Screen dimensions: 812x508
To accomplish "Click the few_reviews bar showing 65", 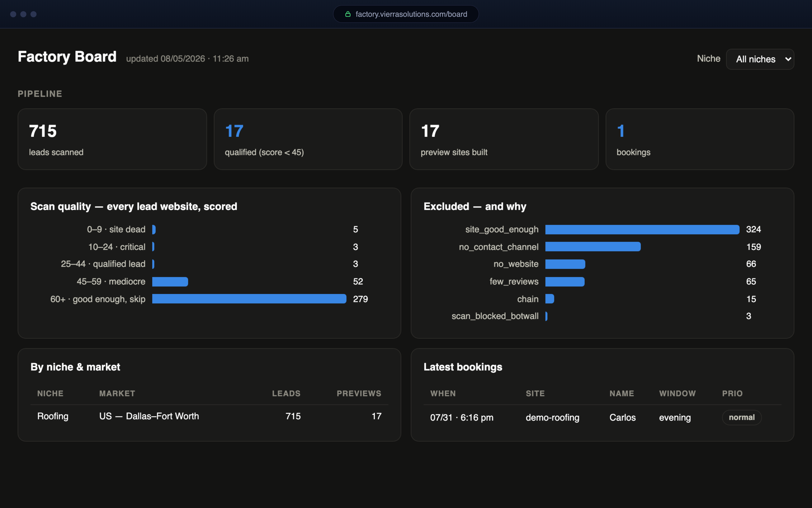I will (x=565, y=282).
